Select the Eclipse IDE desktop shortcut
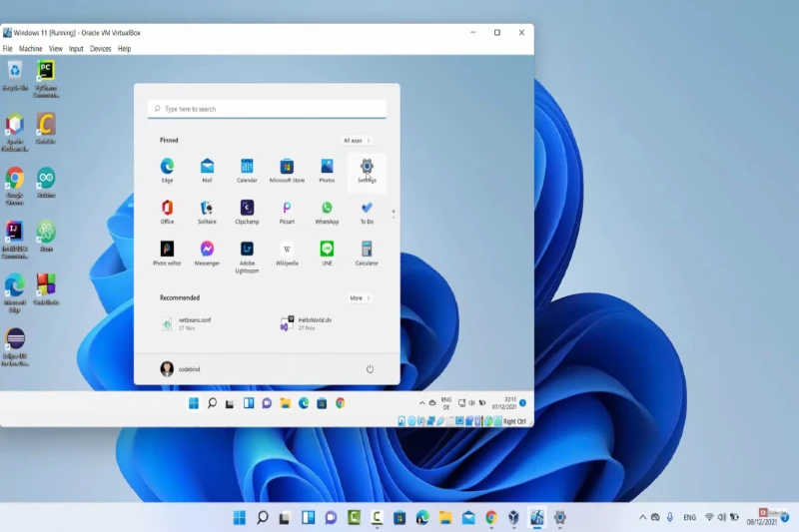The image size is (799, 532). [x=15, y=347]
